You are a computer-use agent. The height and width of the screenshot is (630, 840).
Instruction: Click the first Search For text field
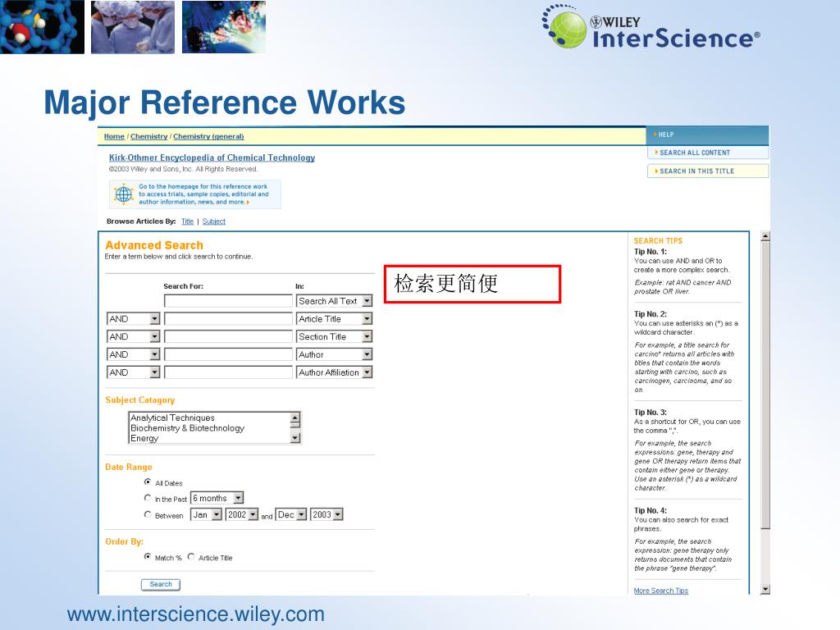[x=228, y=301]
